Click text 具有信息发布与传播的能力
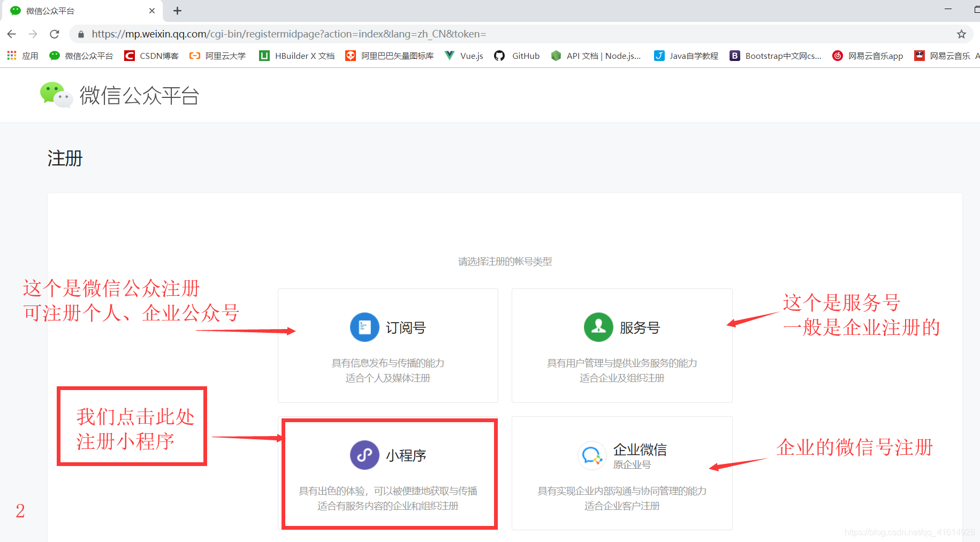The height and width of the screenshot is (542, 980). click(388, 363)
